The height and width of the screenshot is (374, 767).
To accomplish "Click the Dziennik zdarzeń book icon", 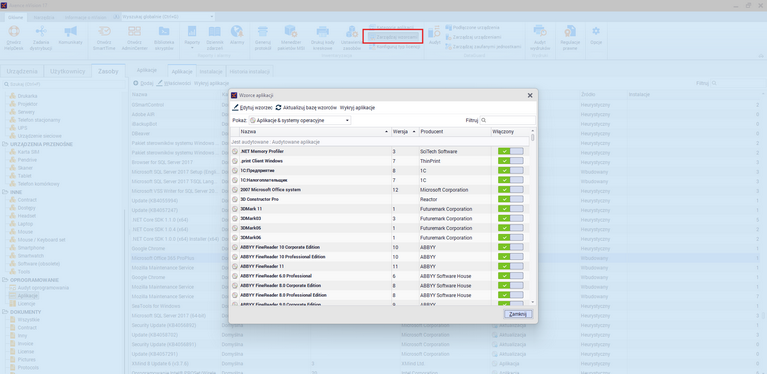I will (x=215, y=32).
